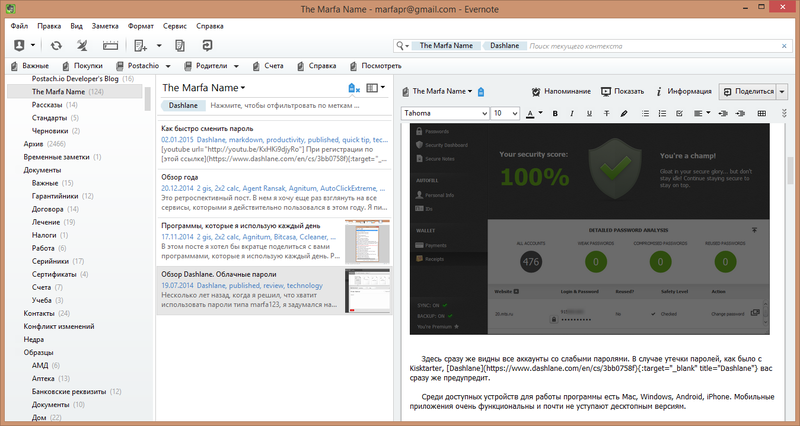
Task: Open the Правка menu
Action: click(49, 26)
